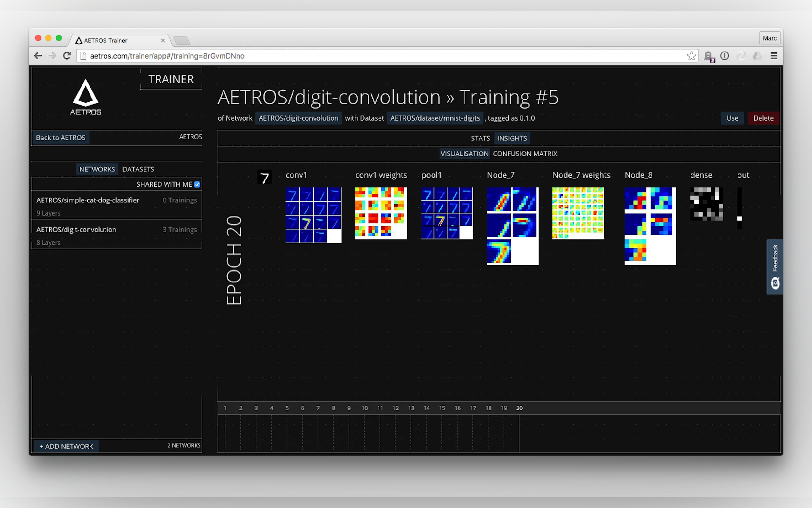Toggle Shared With Me checkbox
The image size is (812, 508).
[x=197, y=185]
